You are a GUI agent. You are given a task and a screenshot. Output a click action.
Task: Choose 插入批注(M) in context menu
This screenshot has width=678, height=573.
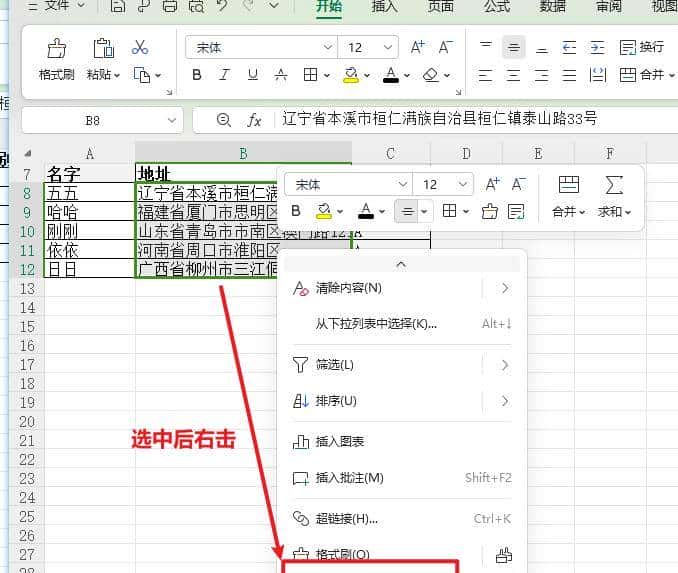(x=402, y=478)
